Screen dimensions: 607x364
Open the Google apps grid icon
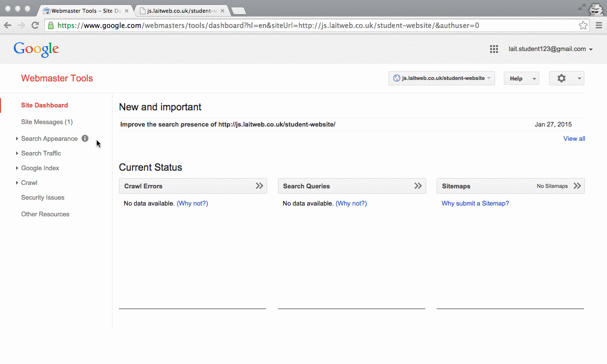point(494,49)
